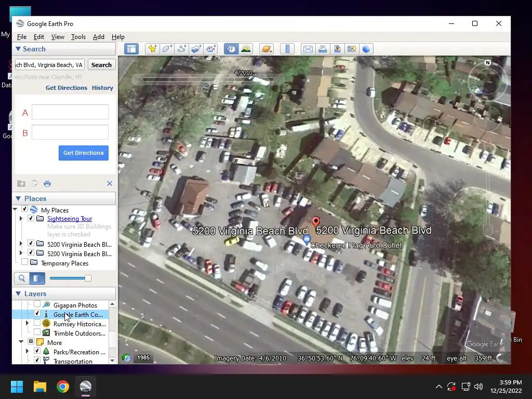Open the File menu
Image resolution: width=532 pixels, height=399 pixels.
point(22,37)
